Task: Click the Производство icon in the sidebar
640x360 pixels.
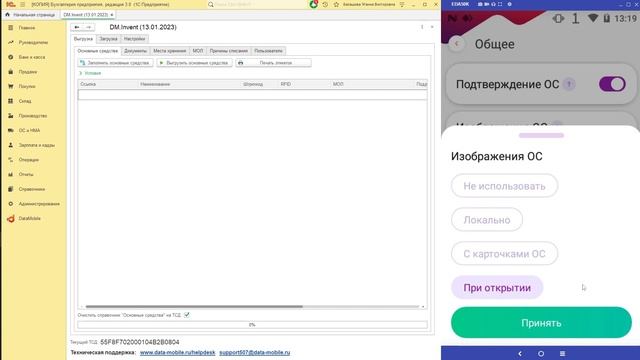Action: 11,116
